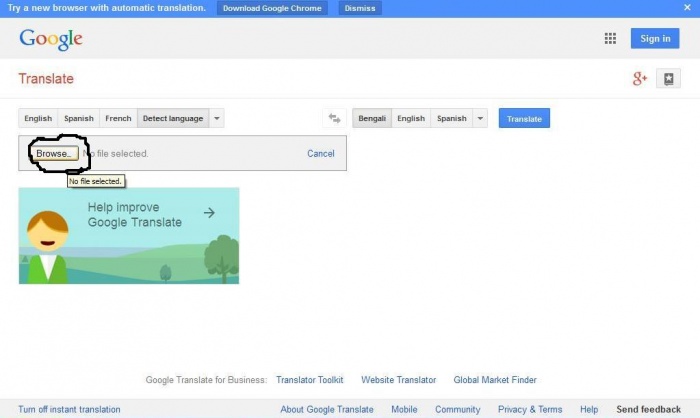Select French as source language

[x=118, y=118]
